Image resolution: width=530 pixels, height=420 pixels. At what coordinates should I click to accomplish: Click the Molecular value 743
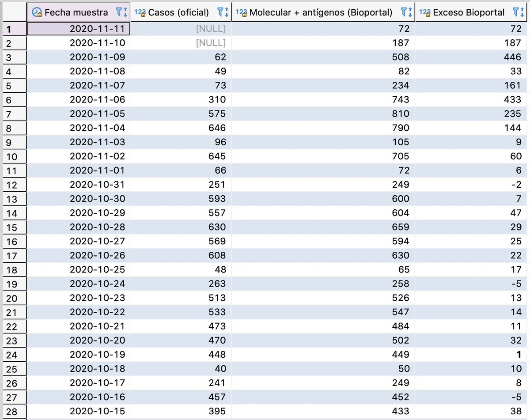coord(323,100)
